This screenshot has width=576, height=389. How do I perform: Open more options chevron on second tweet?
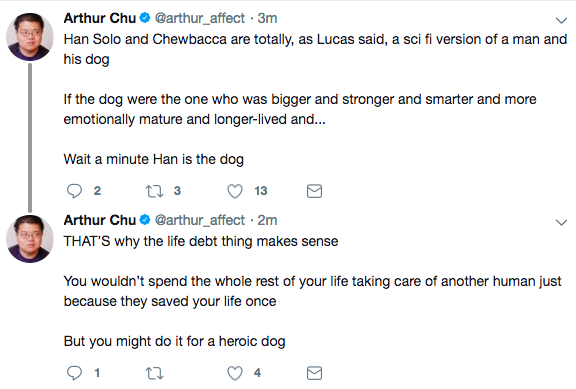pyautogui.click(x=561, y=223)
